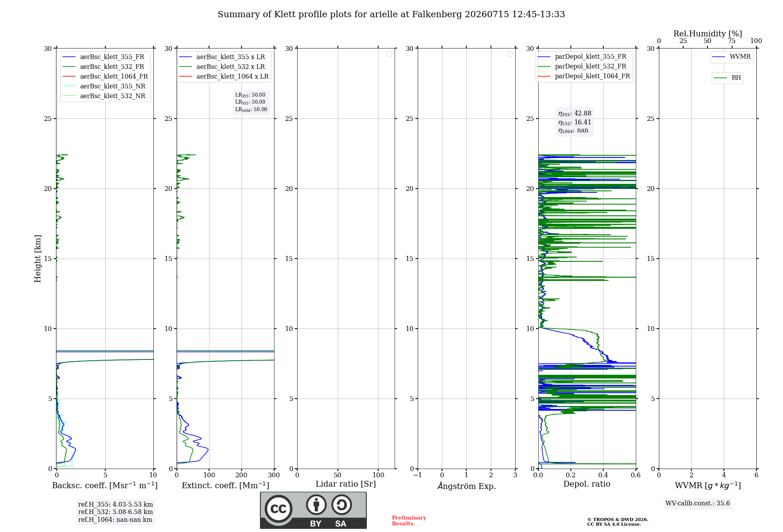Click the BY attribution person icon
Image resolution: width=783 pixels, height=532 pixels.
(316, 504)
